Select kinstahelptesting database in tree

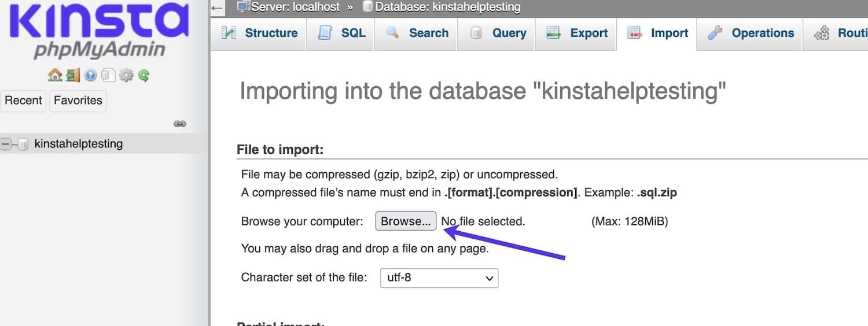(x=78, y=144)
